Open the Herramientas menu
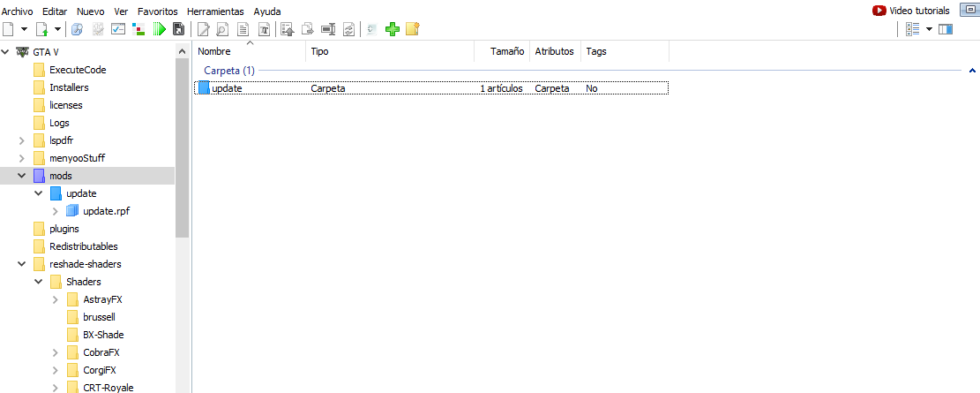 [215, 11]
